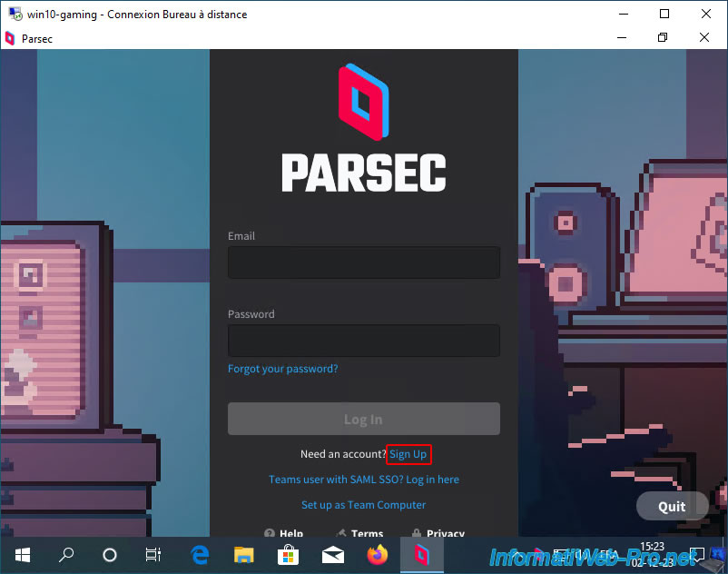Click the Parsec logo graphic
728x574 pixels.
(363, 102)
